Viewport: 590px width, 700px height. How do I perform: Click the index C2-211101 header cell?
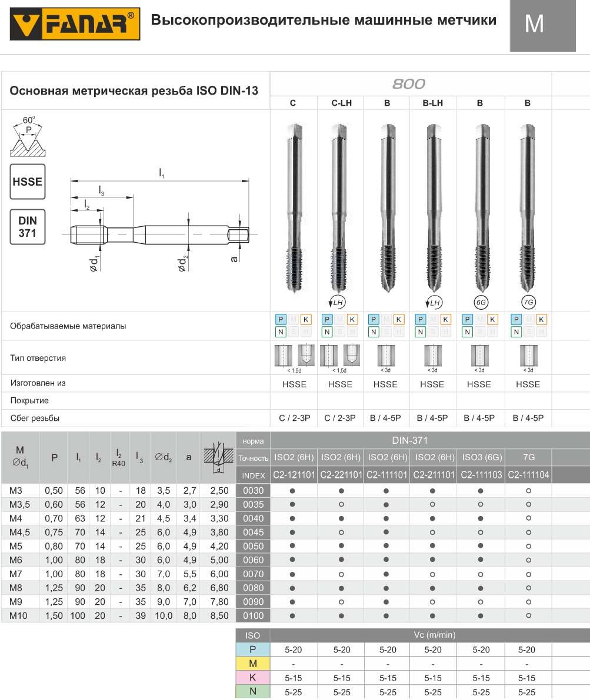click(x=434, y=475)
